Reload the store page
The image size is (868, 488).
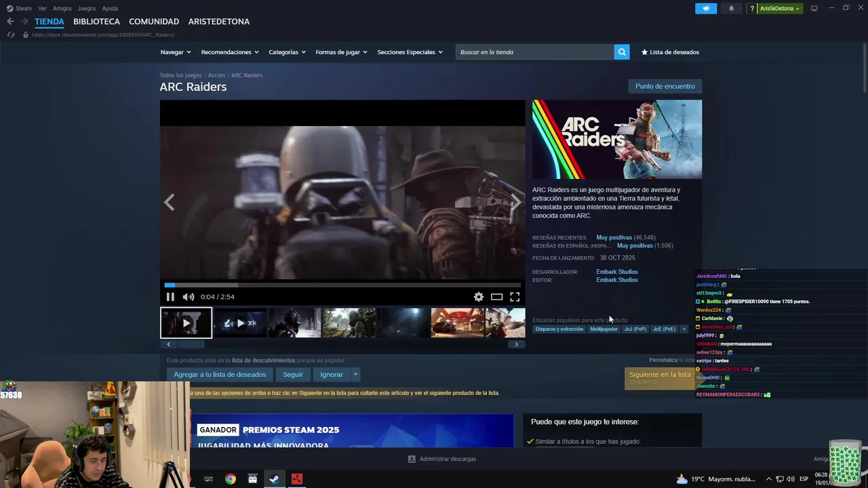10,35
